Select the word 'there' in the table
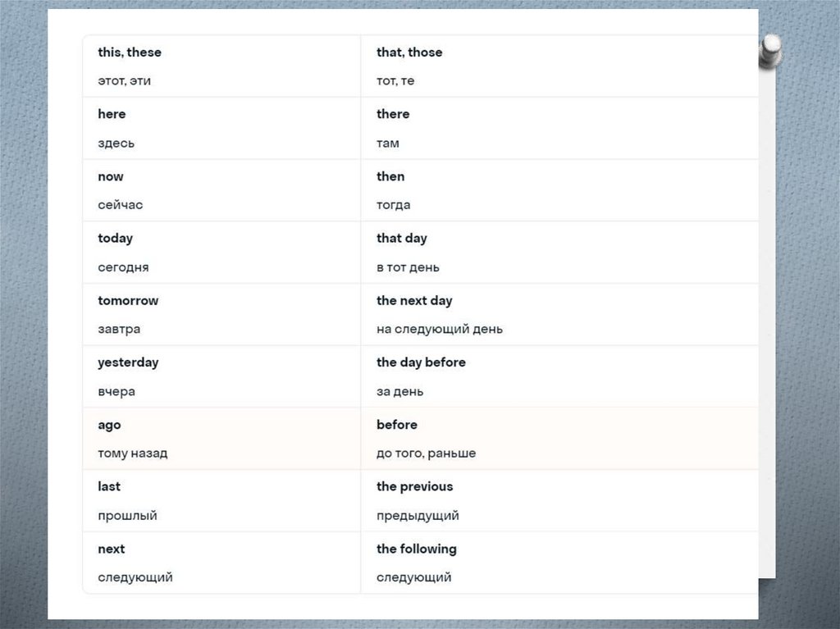Screen dimensions: 840x629 tap(393, 114)
